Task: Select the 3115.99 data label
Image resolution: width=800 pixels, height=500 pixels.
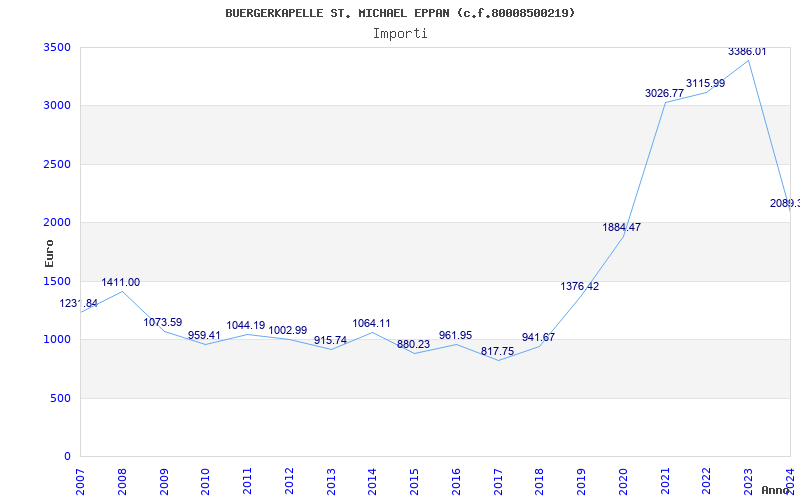Action: tap(706, 83)
